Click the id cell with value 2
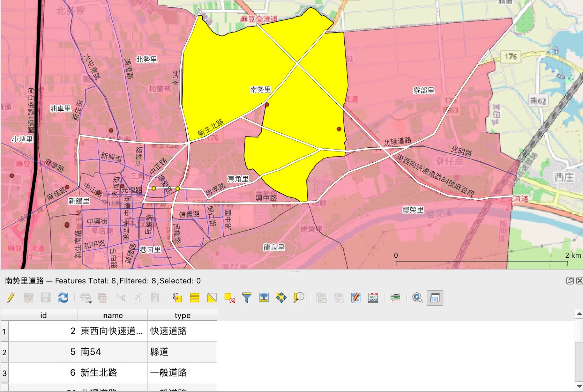The image size is (583, 392). point(43,331)
